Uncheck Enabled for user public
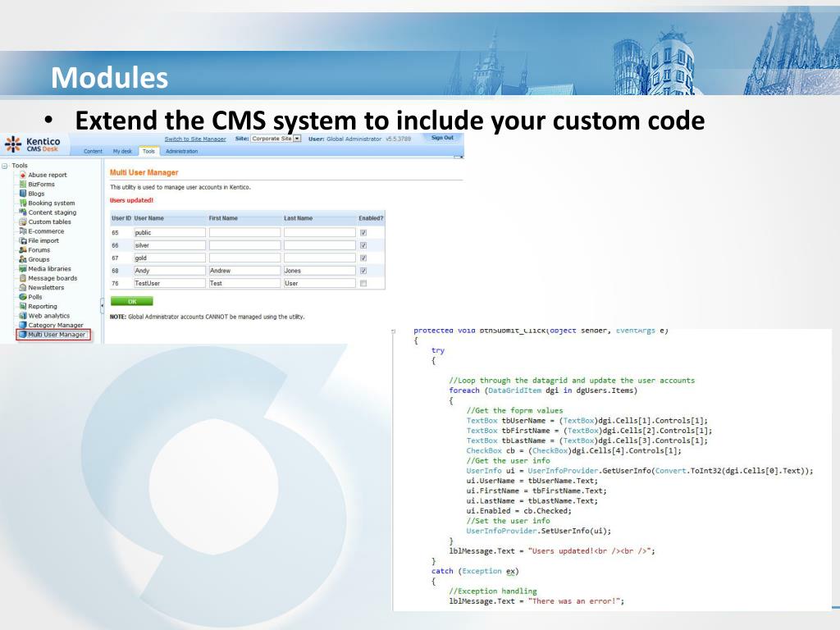 (x=363, y=232)
